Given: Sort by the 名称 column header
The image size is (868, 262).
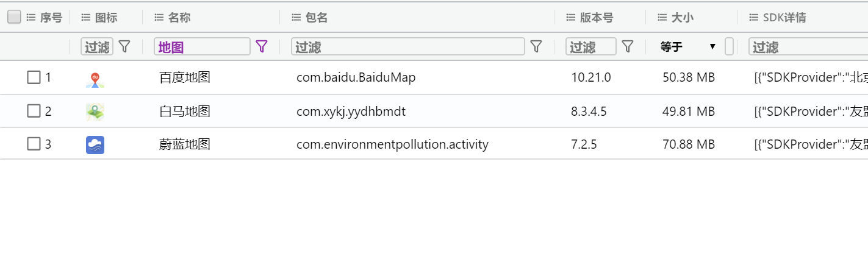Looking at the screenshot, I should pos(180,18).
